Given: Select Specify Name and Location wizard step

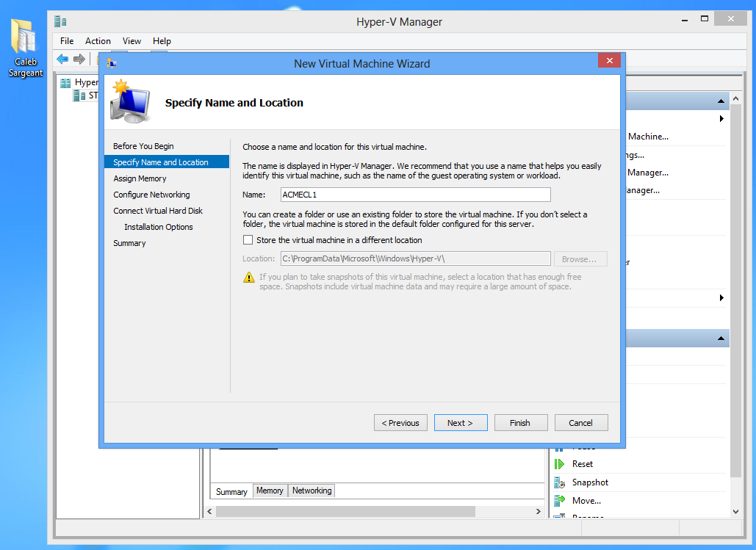Looking at the screenshot, I should (x=166, y=162).
